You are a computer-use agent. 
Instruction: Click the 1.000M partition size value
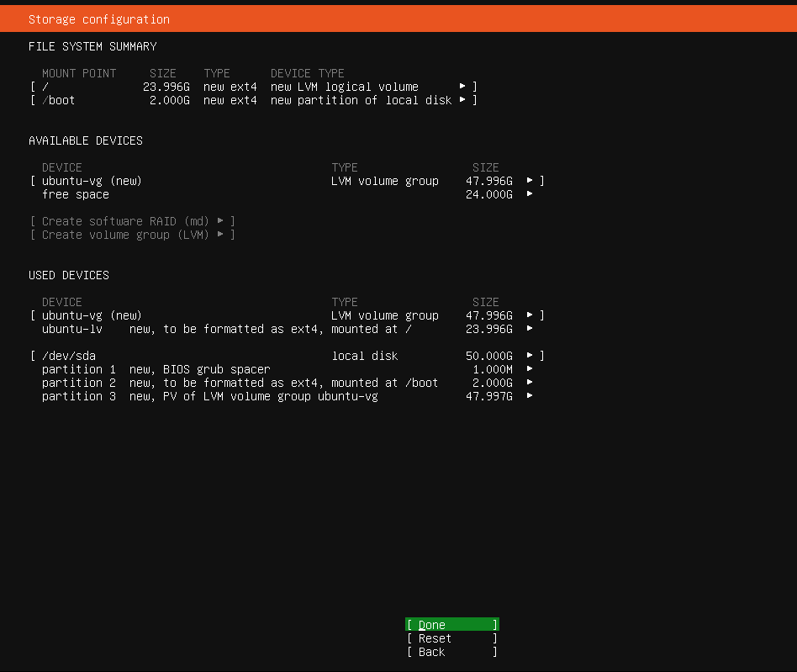point(493,369)
